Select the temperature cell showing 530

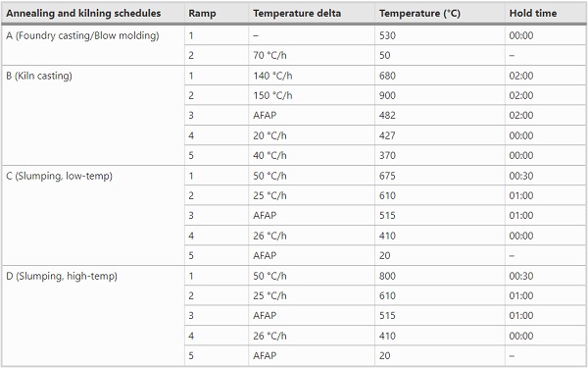coord(440,35)
